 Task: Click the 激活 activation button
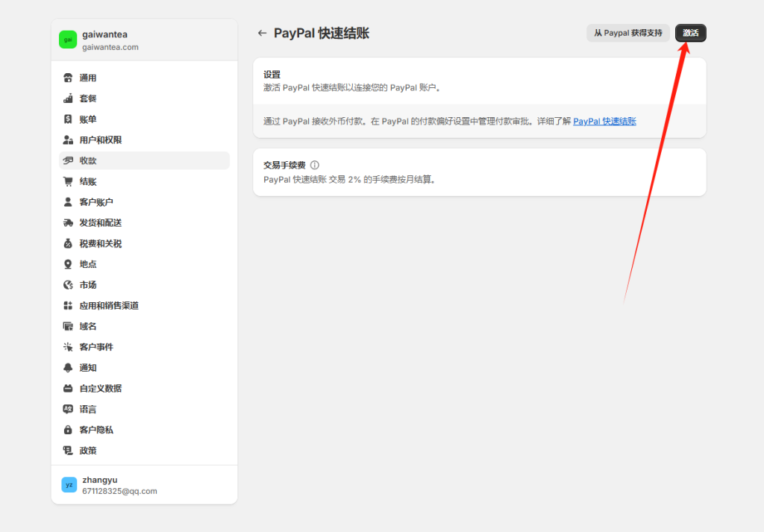pos(690,33)
